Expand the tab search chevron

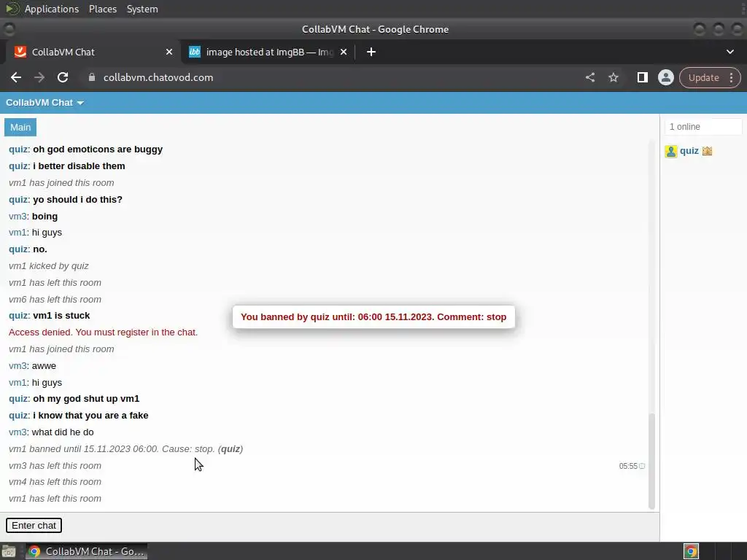[729, 52]
